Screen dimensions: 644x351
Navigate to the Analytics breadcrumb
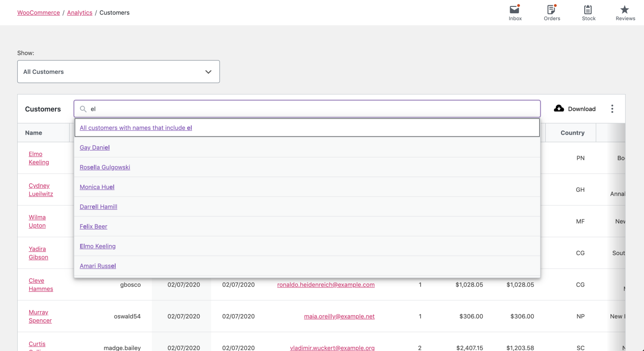click(x=79, y=12)
